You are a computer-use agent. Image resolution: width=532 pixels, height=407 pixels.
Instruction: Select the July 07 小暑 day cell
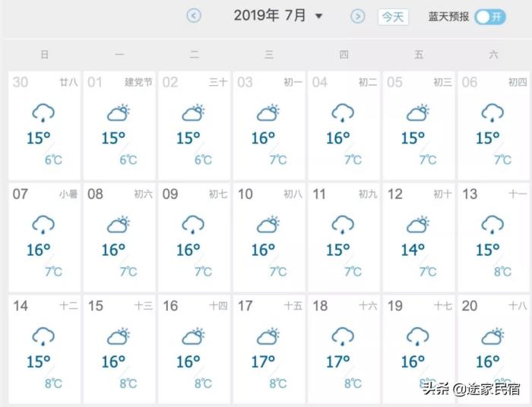click(44, 235)
